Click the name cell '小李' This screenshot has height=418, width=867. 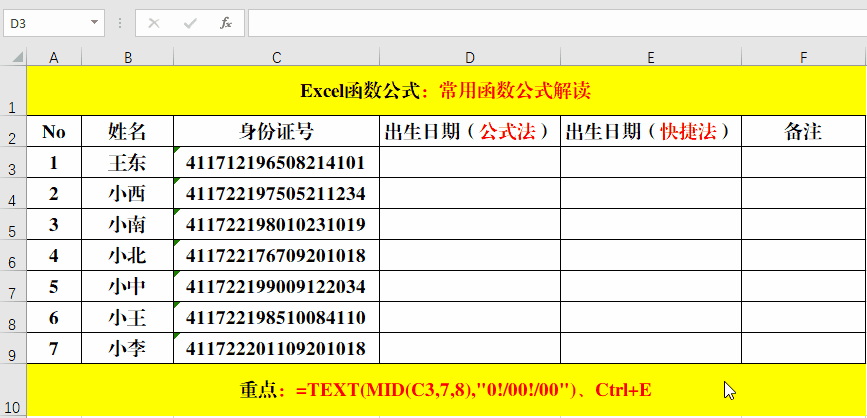coord(128,348)
